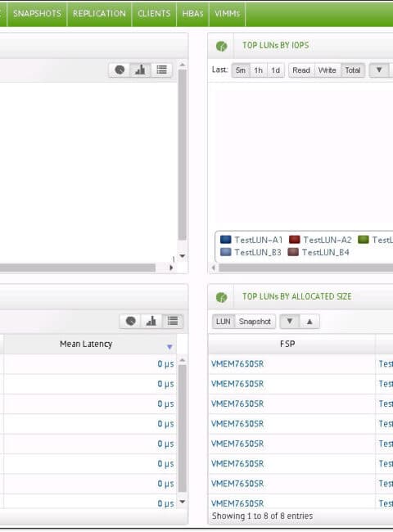The height and width of the screenshot is (532, 393).
Task: Click the TOP LUNs BY IOPS panel icon
Action: pyautogui.click(x=221, y=46)
